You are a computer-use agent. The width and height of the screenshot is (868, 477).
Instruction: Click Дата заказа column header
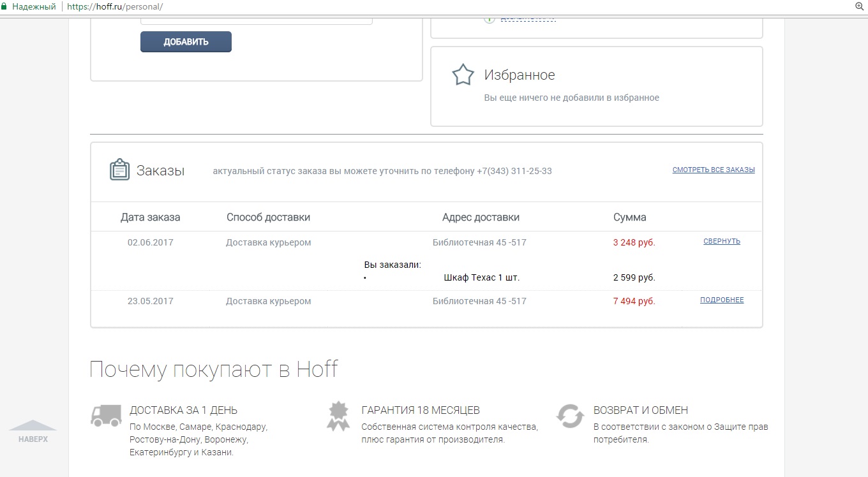150,217
